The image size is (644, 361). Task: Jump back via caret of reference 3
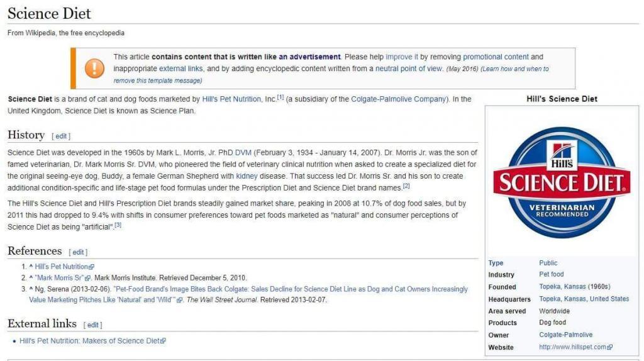[x=31, y=289]
